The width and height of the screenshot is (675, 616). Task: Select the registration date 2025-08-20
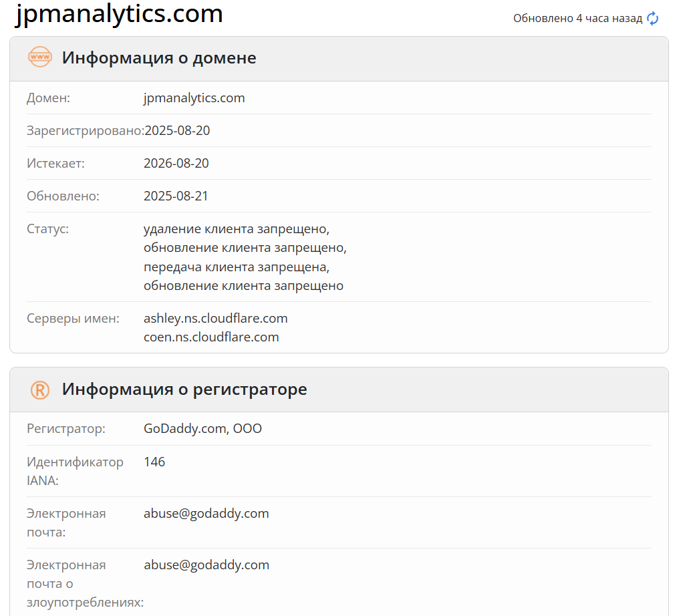click(176, 130)
